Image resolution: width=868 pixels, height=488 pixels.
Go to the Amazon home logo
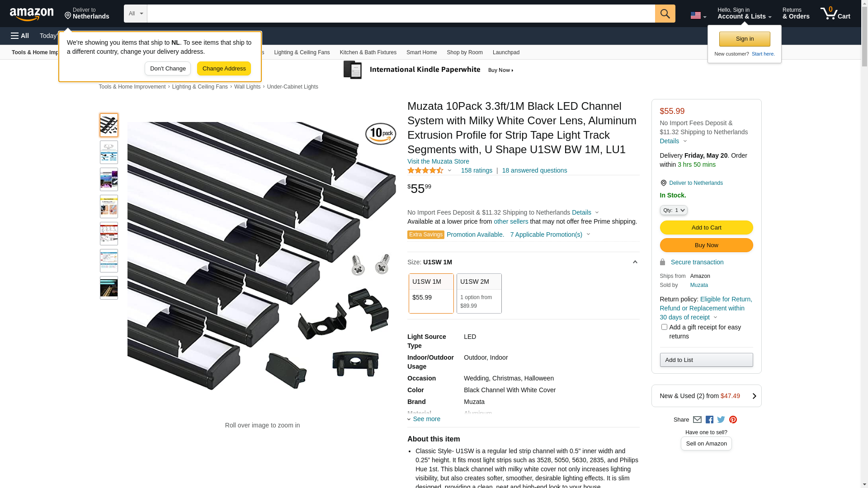(32, 14)
